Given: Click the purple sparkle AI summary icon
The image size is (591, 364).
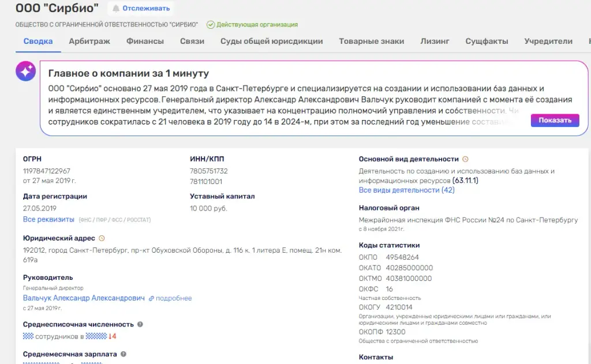Looking at the screenshot, I should point(25,71).
